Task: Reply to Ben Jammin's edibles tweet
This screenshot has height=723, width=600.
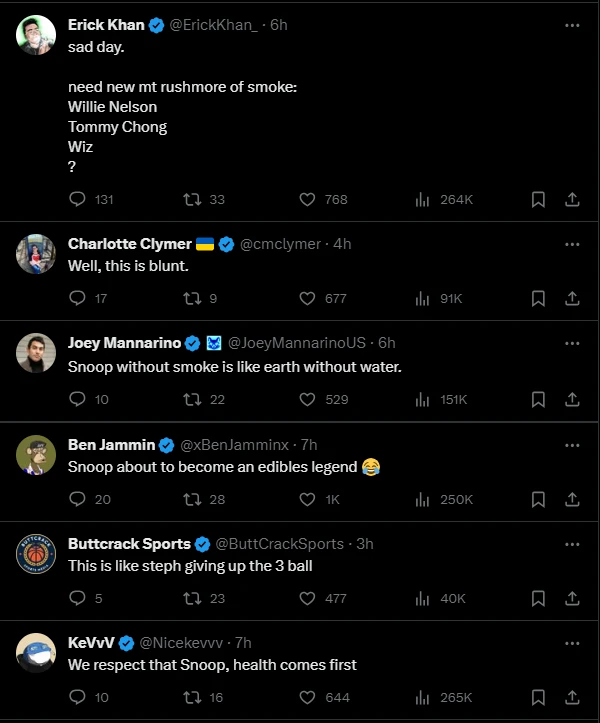Action: click(78, 499)
